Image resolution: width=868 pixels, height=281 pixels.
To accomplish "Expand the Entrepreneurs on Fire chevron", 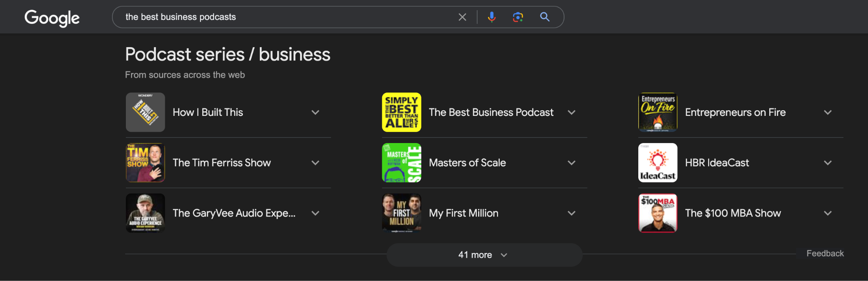I will click(828, 112).
